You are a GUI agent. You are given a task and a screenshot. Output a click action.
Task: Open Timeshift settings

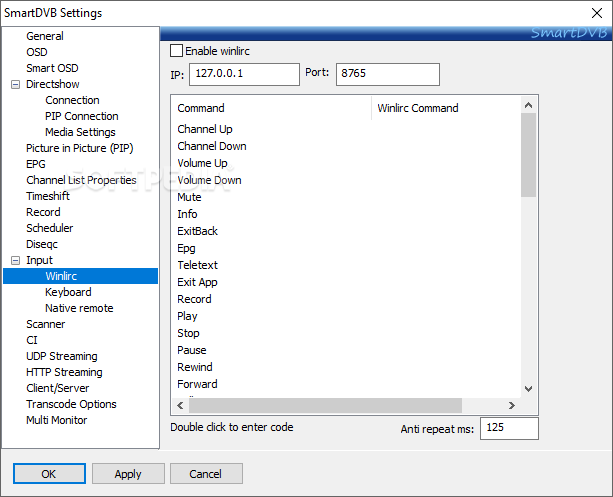pyautogui.click(x=48, y=196)
